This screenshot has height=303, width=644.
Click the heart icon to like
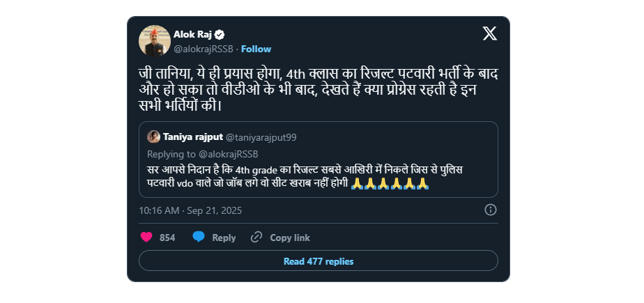click(x=146, y=238)
